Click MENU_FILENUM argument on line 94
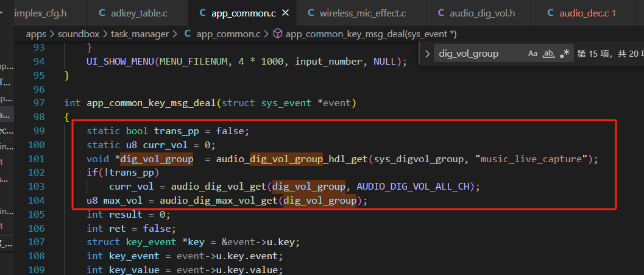The width and height of the screenshot is (644, 275). coord(193,62)
